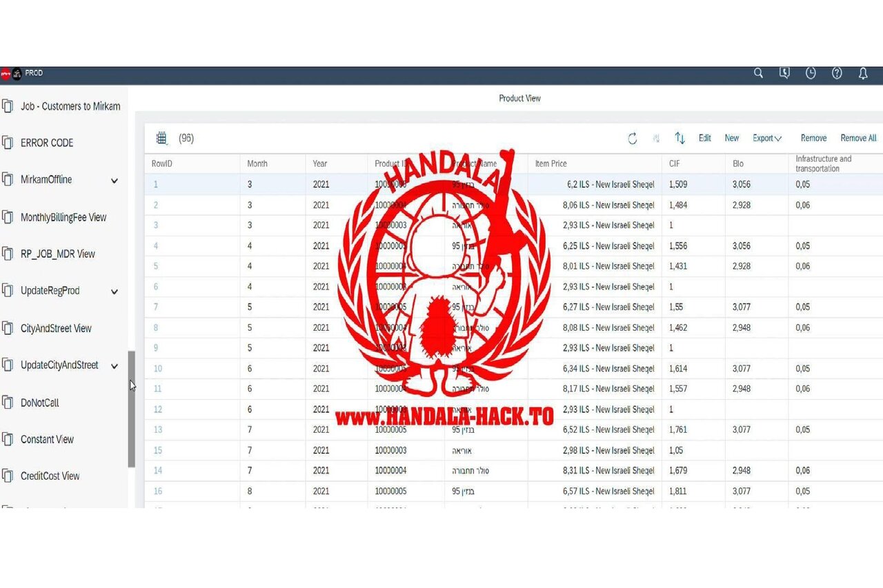The image size is (883, 588).
Task: Click the icon beside UpdateRegProd
Action: pyautogui.click(x=8, y=291)
